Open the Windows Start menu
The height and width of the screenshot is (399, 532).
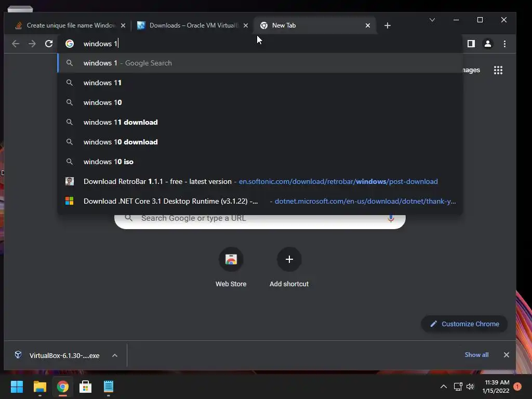[17, 387]
